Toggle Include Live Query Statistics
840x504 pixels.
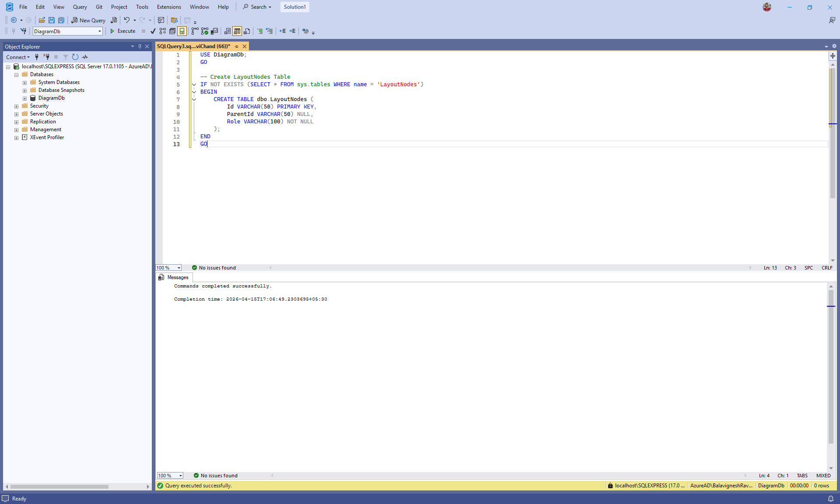[x=204, y=31]
